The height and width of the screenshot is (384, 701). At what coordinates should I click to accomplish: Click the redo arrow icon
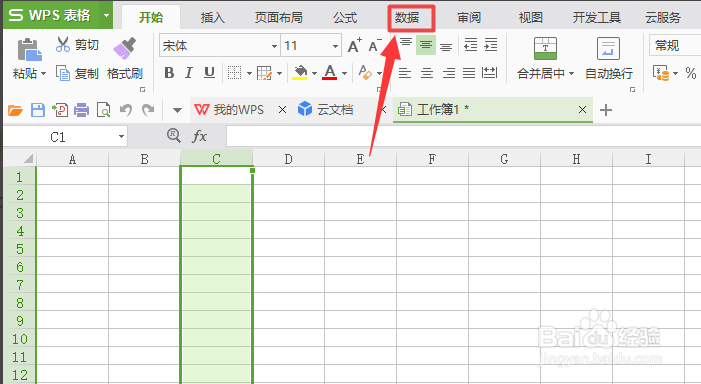click(148, 110)
